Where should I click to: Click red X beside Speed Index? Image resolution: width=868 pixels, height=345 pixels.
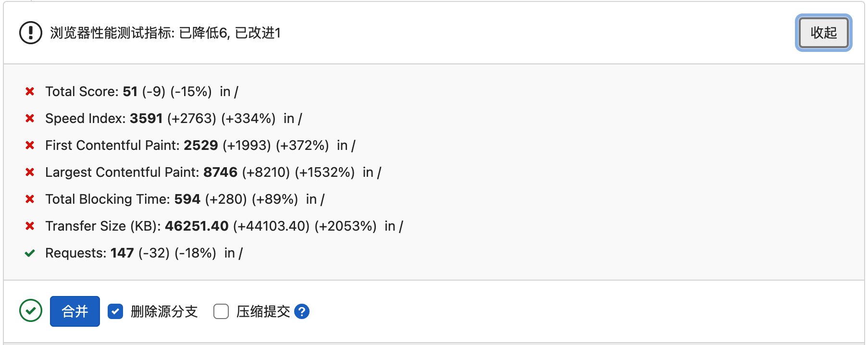30,118
